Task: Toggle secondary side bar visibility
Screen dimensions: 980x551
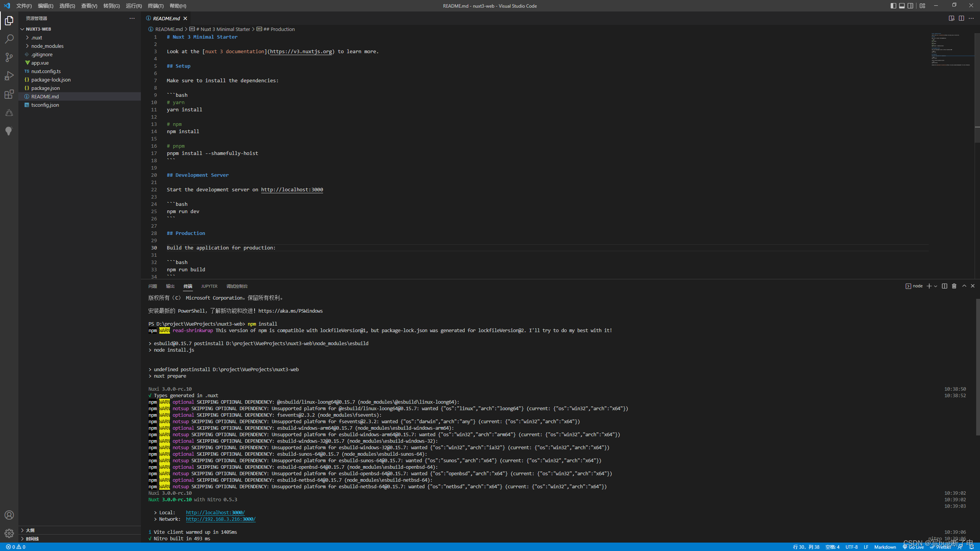Action: tap(911, 6)
